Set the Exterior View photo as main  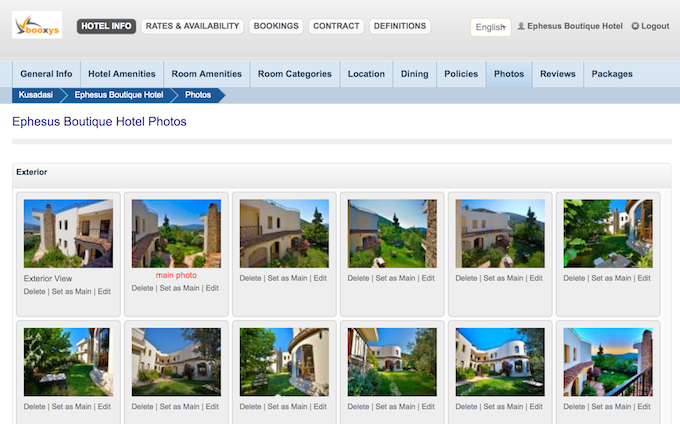(72, 291)
